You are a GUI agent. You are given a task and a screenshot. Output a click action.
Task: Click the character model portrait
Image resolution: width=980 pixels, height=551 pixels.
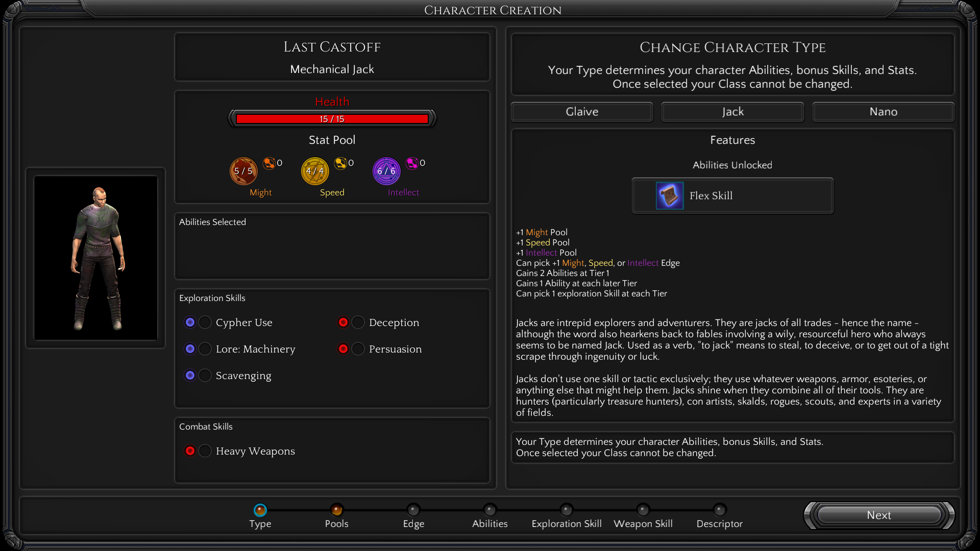pyautogui.click(x=96, y=258)
